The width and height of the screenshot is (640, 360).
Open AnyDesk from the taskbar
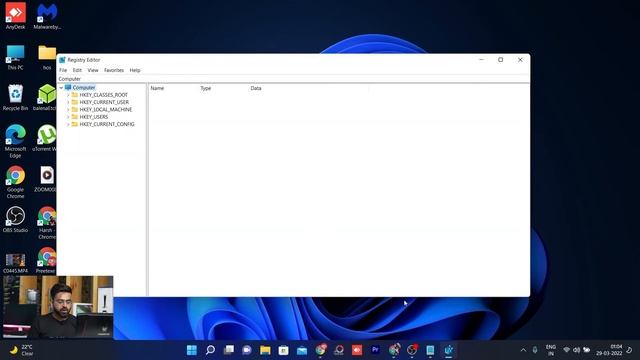tap(357, 350)
